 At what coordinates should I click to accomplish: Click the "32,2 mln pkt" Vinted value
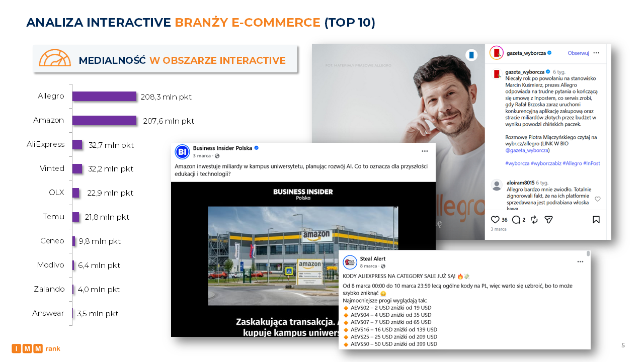pyautogui.click(x=110, y=169)
